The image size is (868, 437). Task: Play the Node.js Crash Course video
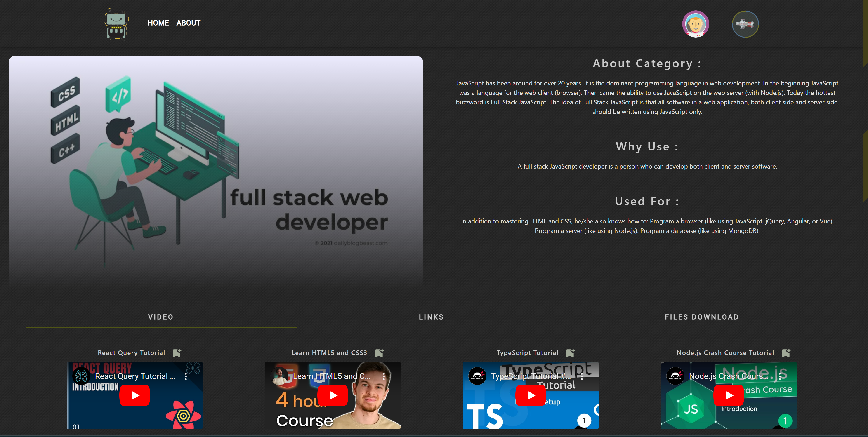729,395
